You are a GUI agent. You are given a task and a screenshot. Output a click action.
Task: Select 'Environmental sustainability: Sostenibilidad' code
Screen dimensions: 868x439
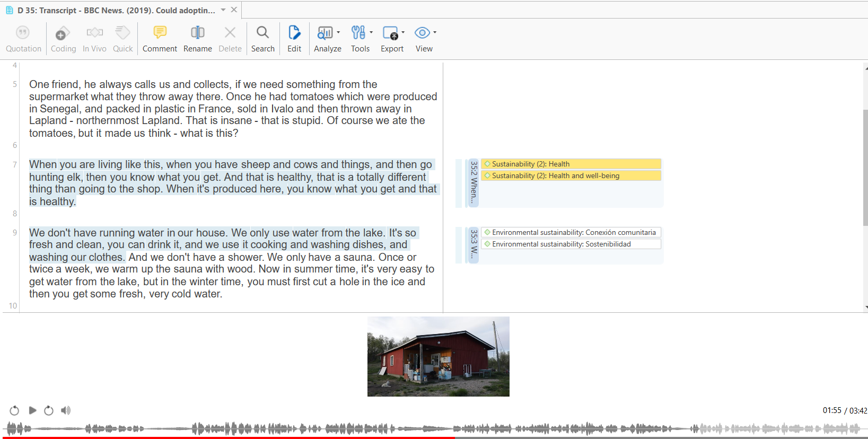[561, 244]
